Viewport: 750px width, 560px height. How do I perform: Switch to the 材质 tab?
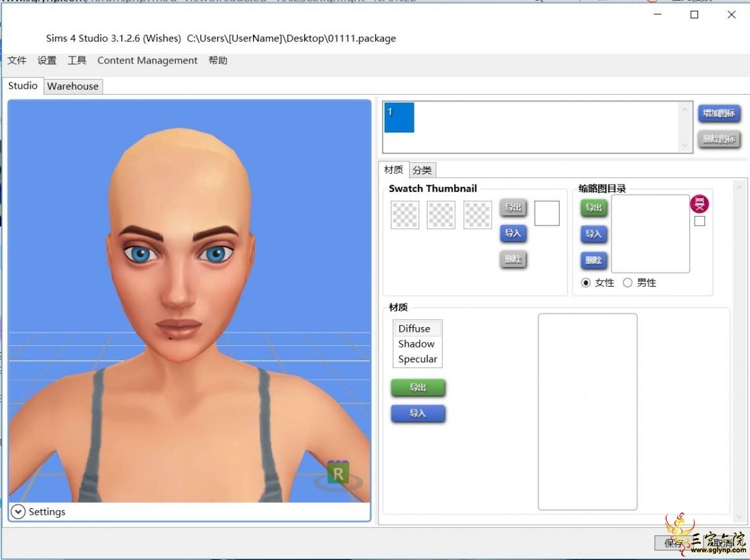[x=393, y=170]
